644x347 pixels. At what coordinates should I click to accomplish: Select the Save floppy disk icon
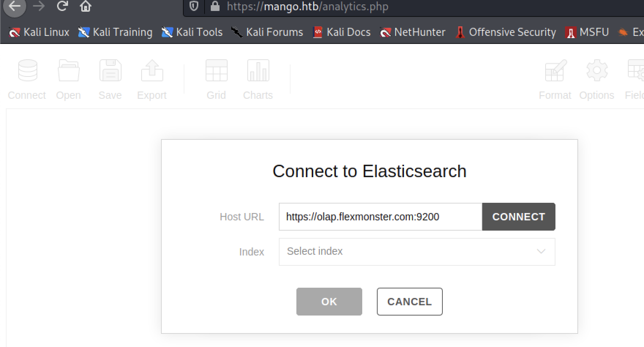point(110,70)
